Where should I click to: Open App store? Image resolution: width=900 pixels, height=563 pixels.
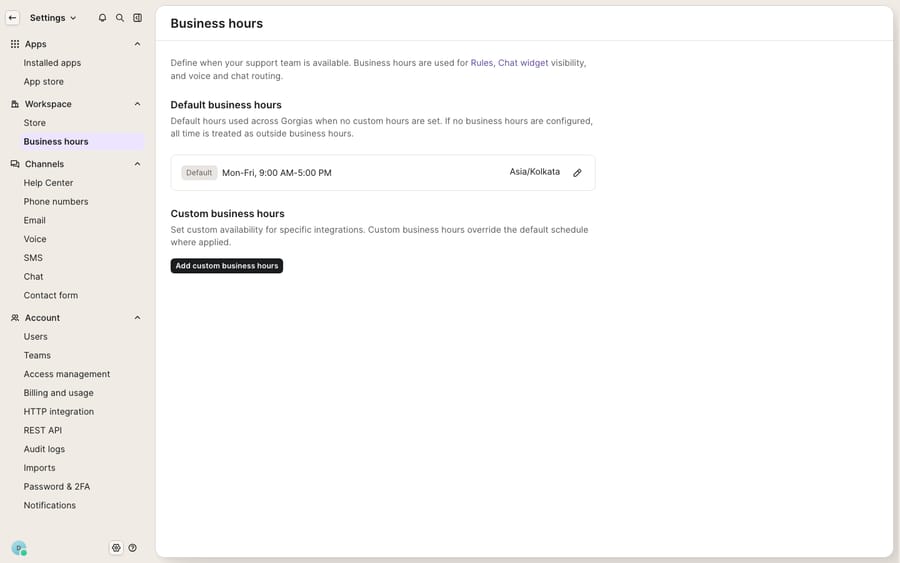(x=44, y=81)
